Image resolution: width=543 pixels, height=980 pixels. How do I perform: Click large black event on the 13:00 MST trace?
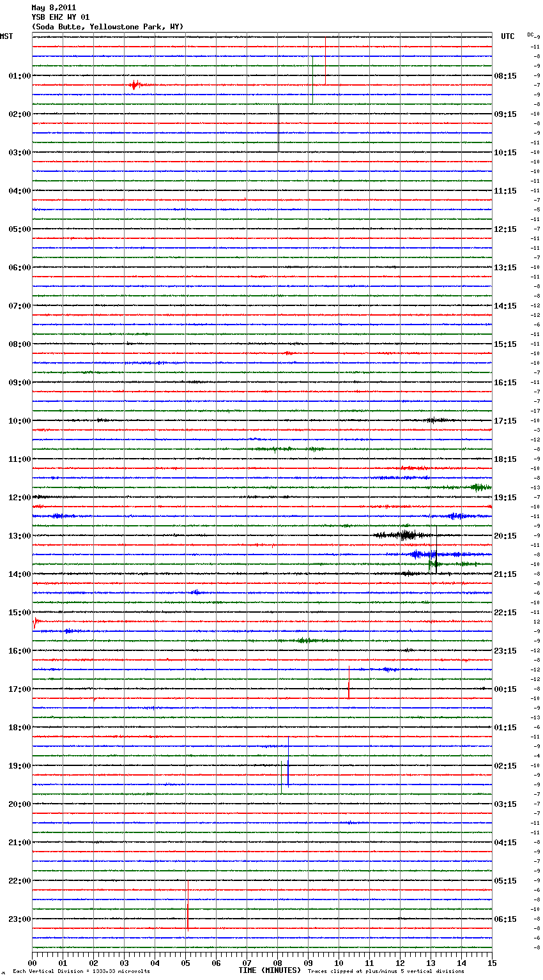coord(402,535)
